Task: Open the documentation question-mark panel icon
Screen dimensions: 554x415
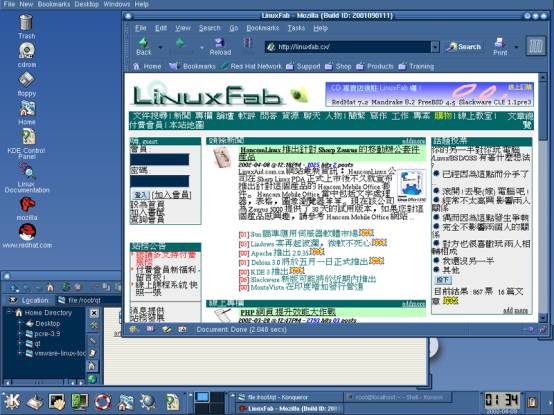Action: point(172,402)
